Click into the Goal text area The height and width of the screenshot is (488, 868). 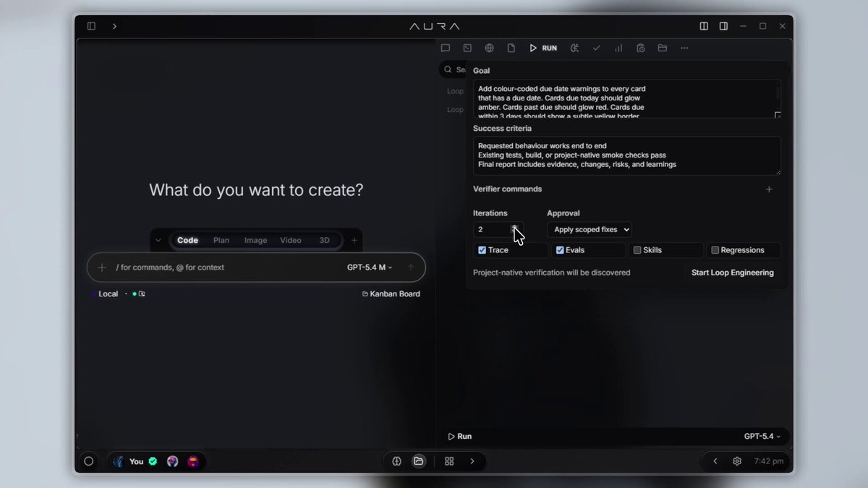coord(626,99)
